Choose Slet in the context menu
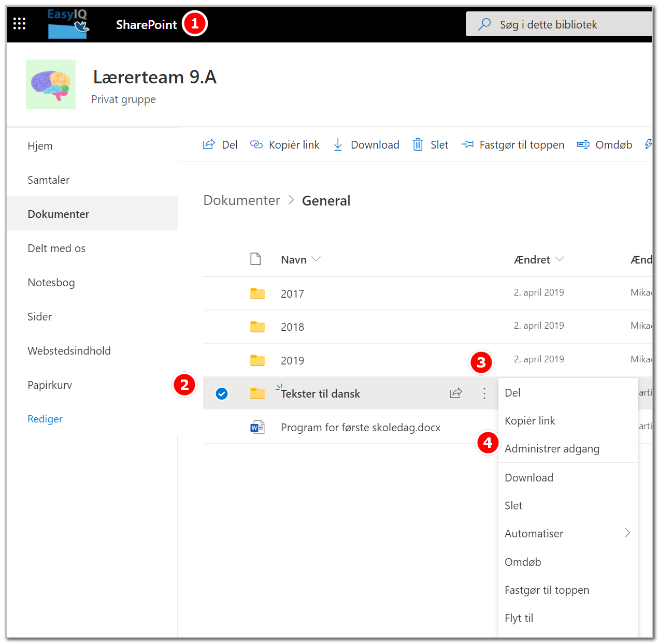The width and height of the screenshot is (659, 644). [x=568, y=506]
